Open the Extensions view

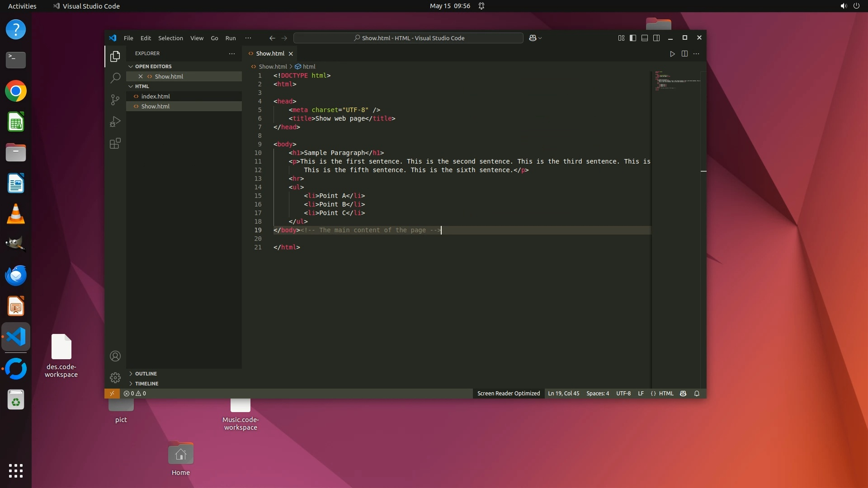115,143
